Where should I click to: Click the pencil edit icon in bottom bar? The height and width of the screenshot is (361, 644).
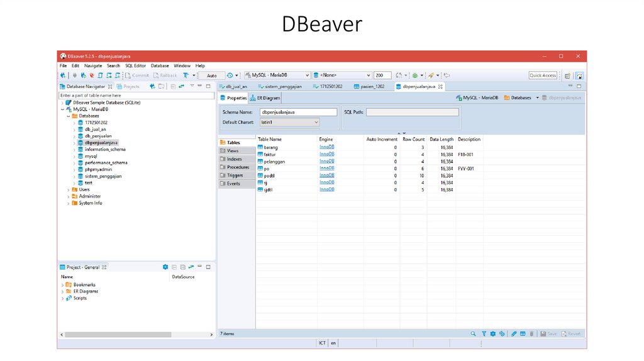click(514, 334)
